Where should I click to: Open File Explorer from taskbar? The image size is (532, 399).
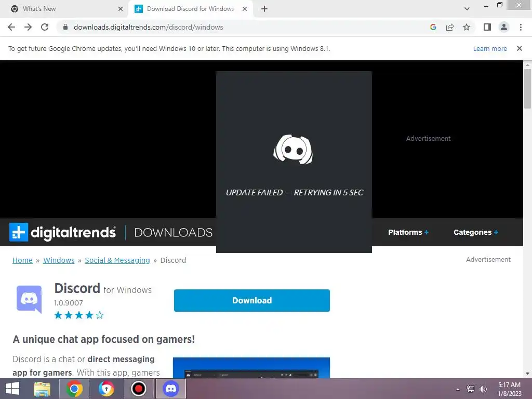point(42,389)
